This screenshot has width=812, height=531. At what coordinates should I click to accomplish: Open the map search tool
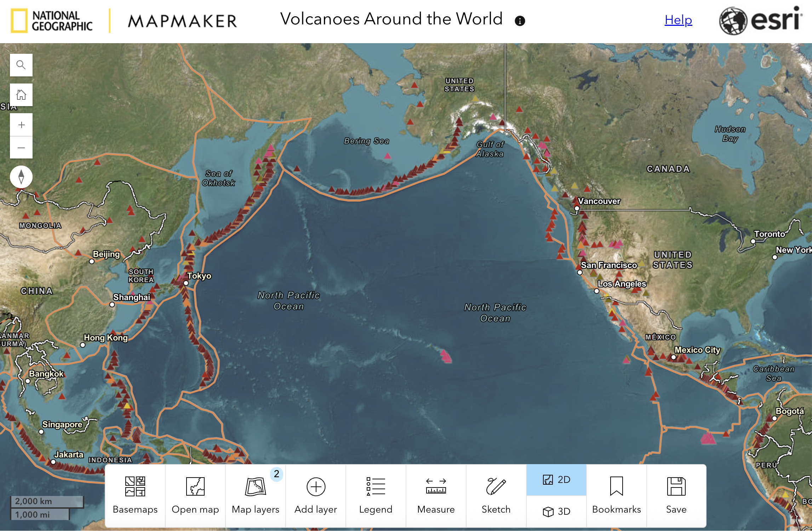point(21,65)
